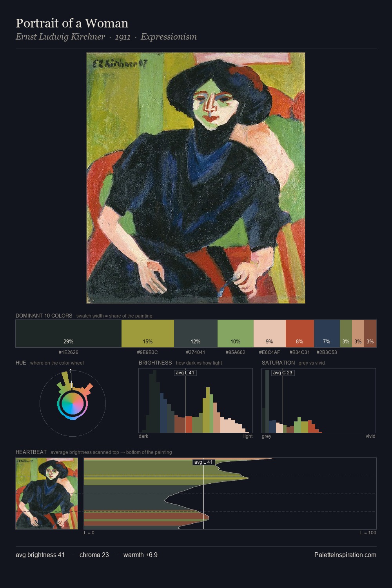Viewport: 392px width, 588px height.
Task: Click the hex label #9E9B3C
Action: point(148,352)
